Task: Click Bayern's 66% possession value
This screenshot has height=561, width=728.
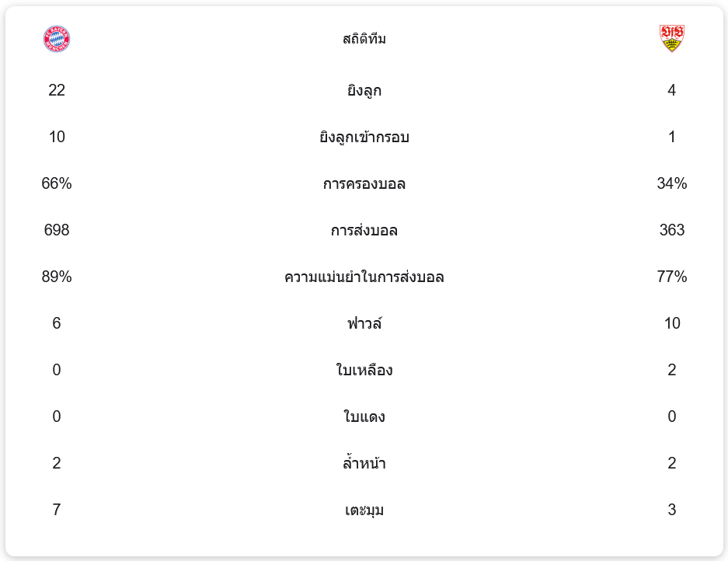Action: (x=57, y=184)
